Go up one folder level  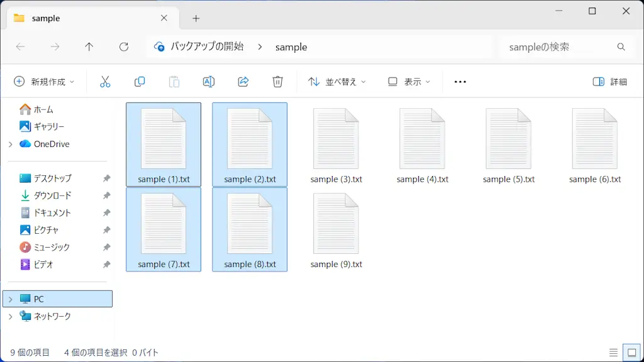89,47
